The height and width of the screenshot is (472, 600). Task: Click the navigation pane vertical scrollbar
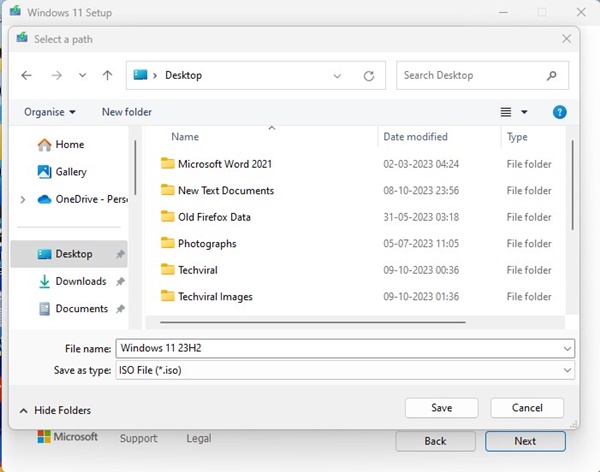[135, 167]
